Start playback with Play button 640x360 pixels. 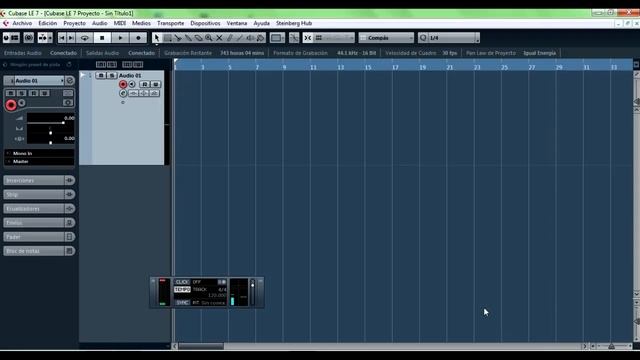point(120,38)
